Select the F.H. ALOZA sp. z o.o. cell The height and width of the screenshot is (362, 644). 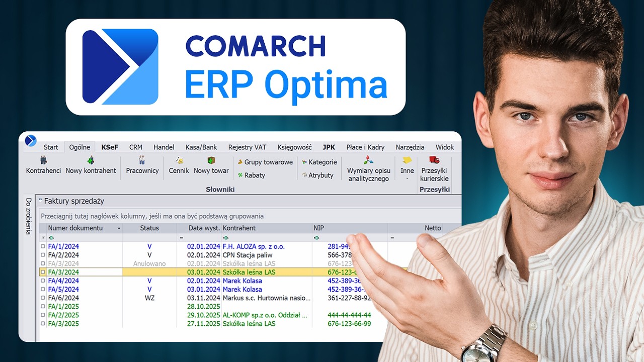tap(267, 247)
